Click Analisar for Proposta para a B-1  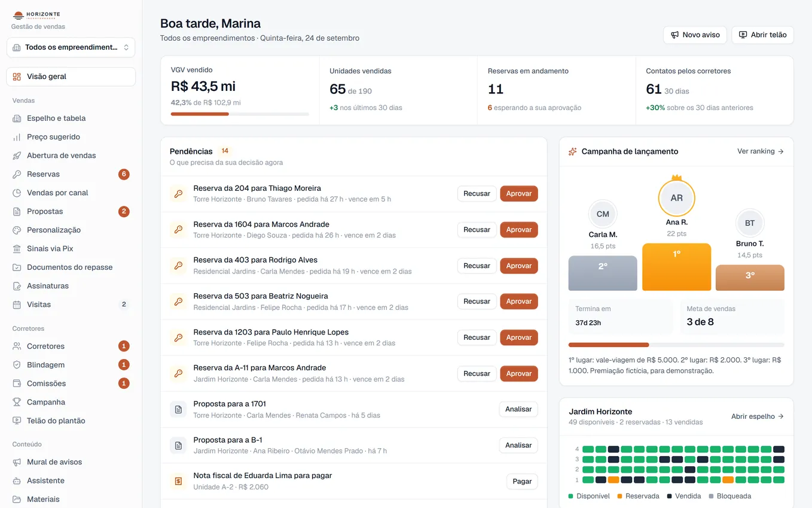[x=518, y=445]
